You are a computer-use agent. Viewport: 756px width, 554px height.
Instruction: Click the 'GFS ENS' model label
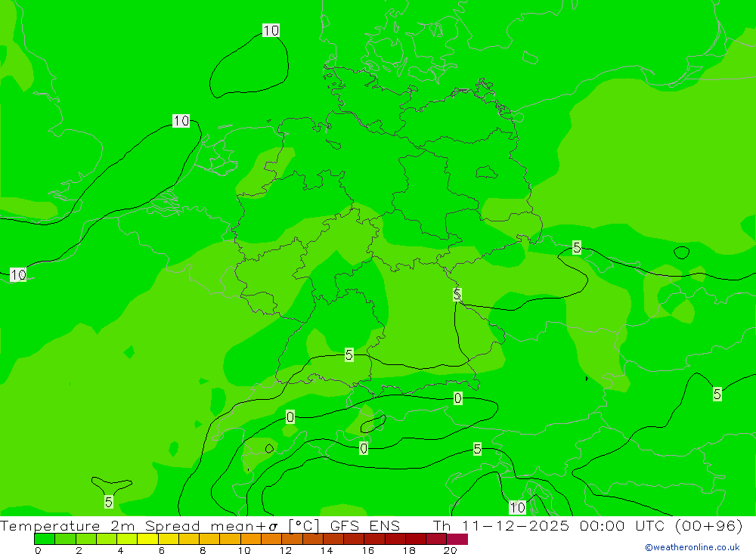(x=365, y=525)
